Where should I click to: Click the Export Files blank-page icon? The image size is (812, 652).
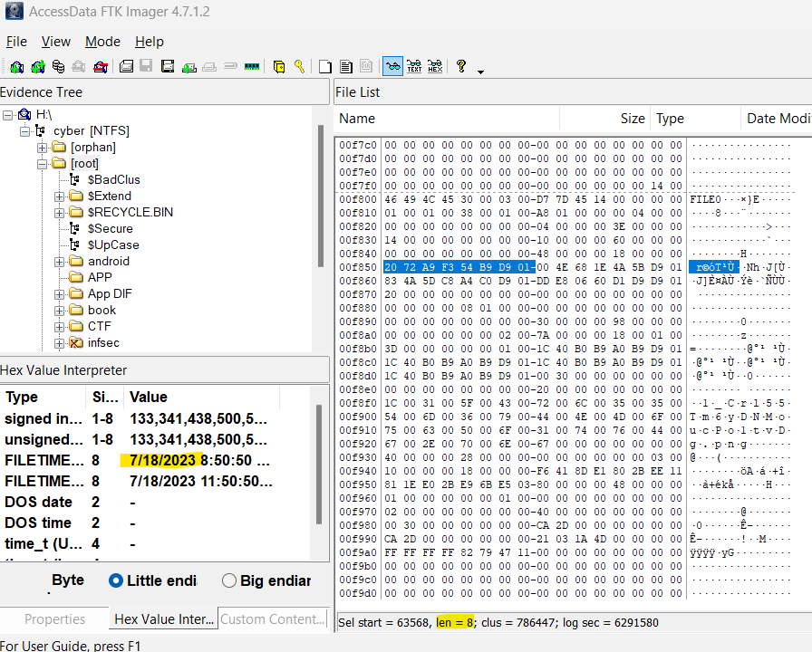point(325,66)
